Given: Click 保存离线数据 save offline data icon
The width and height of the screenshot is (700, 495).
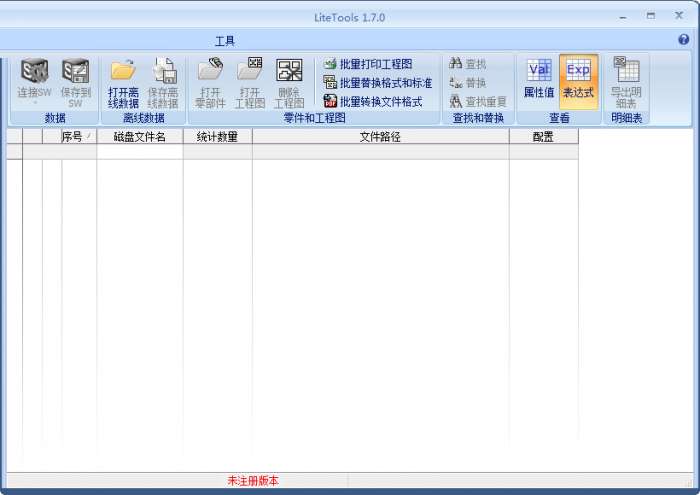Looking at the screenshot, I should [163, 71].
